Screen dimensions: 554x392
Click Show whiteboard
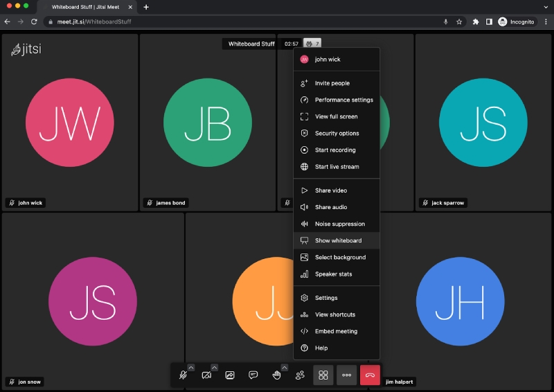pyautogui.click(x=337, y=240)
